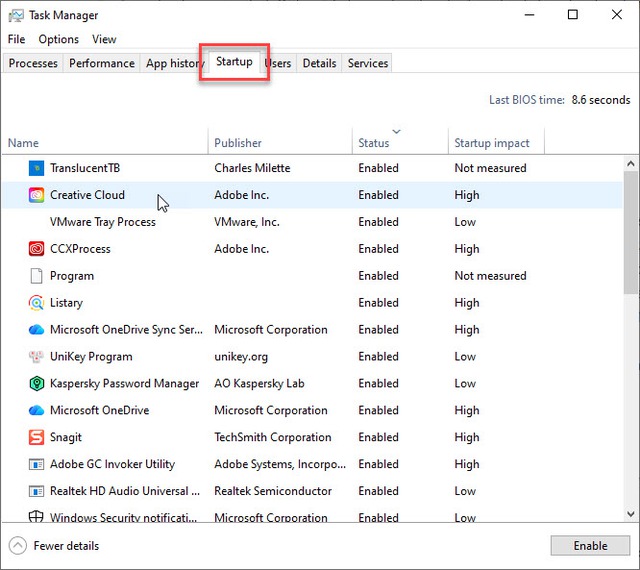Click the TranslucentTB app icon
Viewport: 640px width, 570px height.
point(36,168)
